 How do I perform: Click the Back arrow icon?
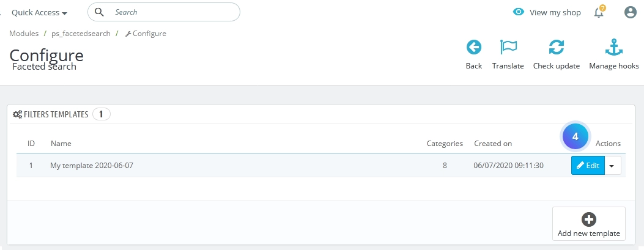[x=473, y=48]
